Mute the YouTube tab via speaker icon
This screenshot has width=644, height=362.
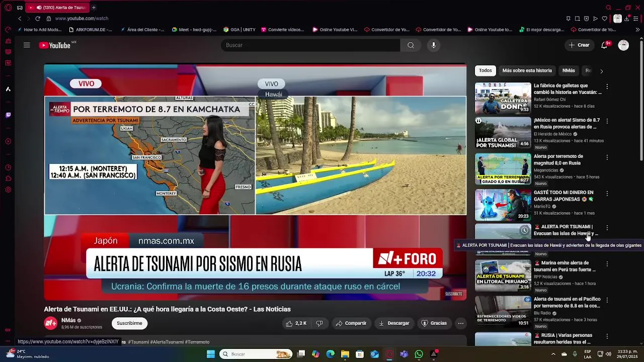click(x=39, y=8)
